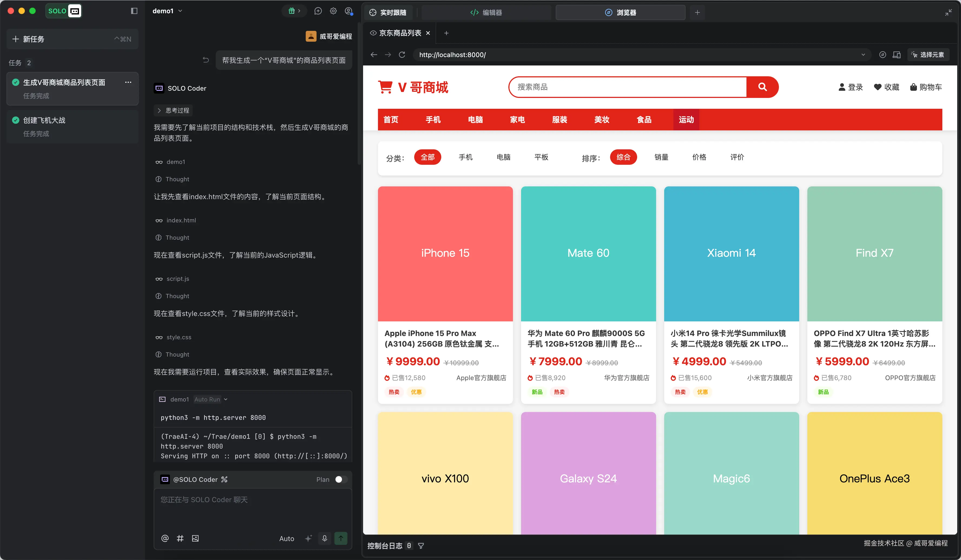This screenshot has width=961, height=560.
Task: Click the @ mention icon in chat input
Action: (x=165, y=538)
